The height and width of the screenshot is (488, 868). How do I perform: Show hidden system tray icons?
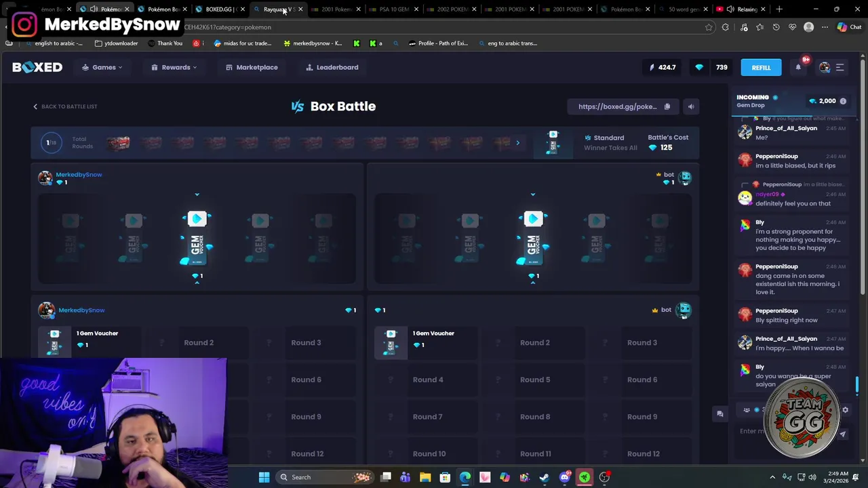click(772, 477)
